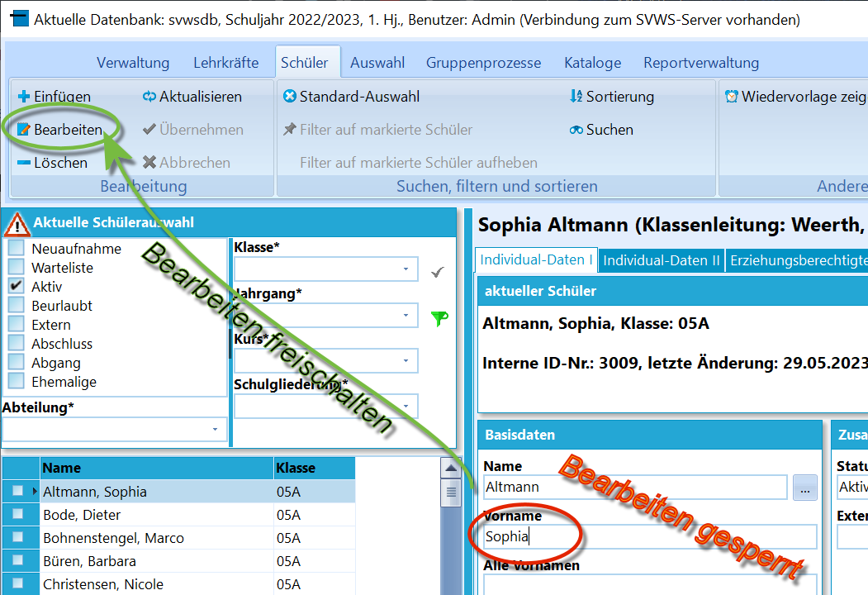Open the Klasse dropdown
Image resolution: width=868 pixels, height=595 pixels.
pyautogui.click(x=406, y=269)
